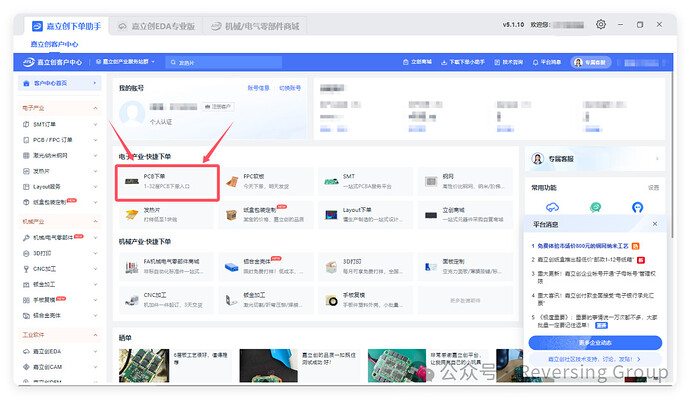Click the 更多企业动态 blue button
Screen dimensions: 690x399
[595, 343]
